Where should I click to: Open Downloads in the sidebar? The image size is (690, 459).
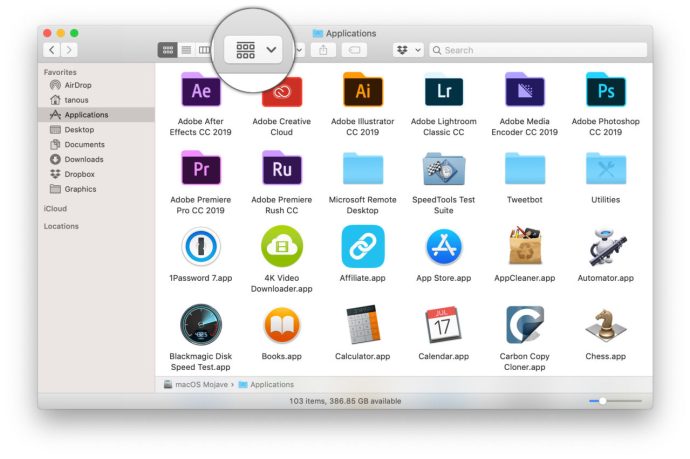[x=96, y=159]
